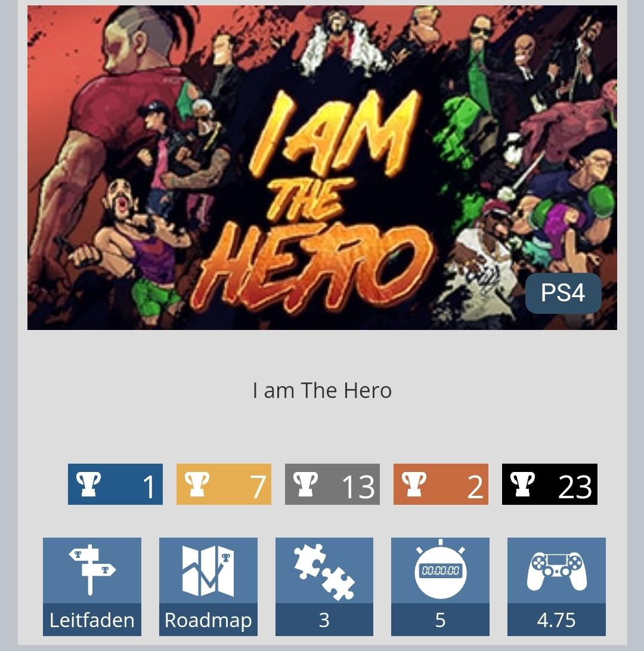Click the PS4 platform badge

coord(563,293)
